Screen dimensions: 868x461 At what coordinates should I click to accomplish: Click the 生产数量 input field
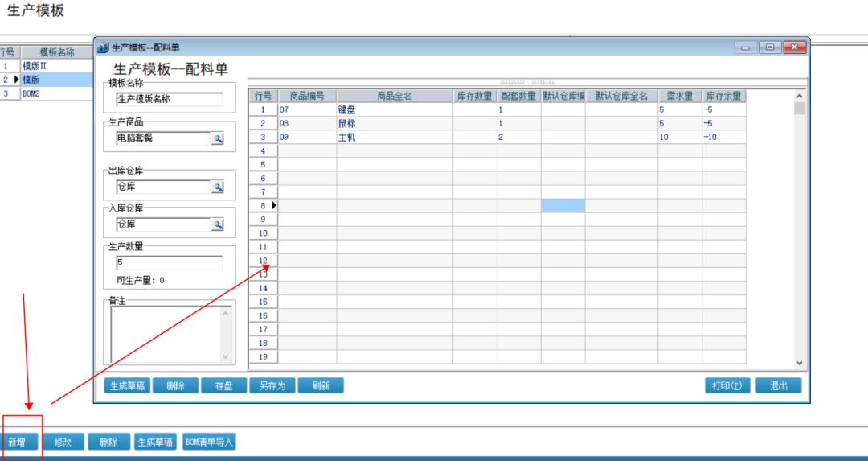click(x=169, y=263)
